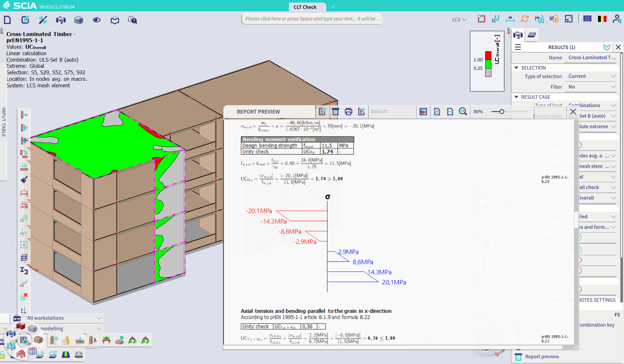The image size is (624, 364).
Task: Click the EU flag icon
Action: [x=587, y=19]
